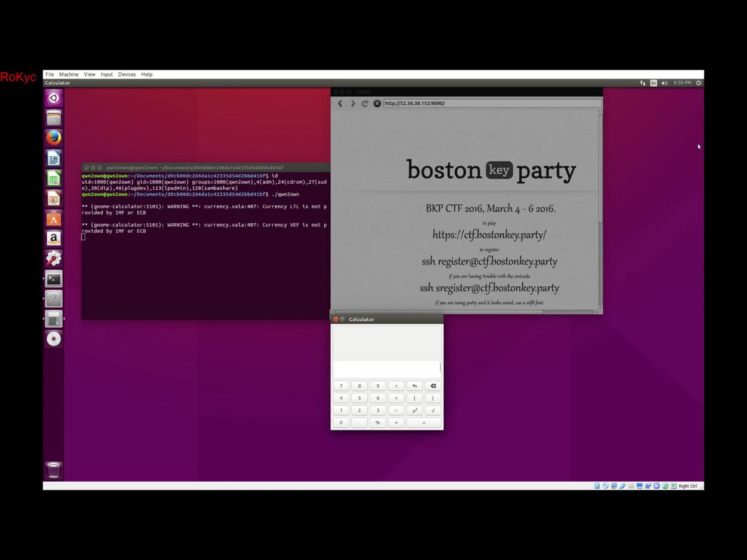Switch to Calculator via the launcher icon
The height and width of the screenshot is (560, 747).
coord(54,319)
